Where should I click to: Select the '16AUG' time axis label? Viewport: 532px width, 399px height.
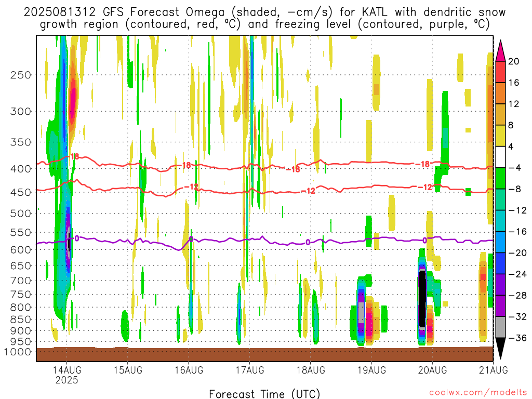(189, 370)
